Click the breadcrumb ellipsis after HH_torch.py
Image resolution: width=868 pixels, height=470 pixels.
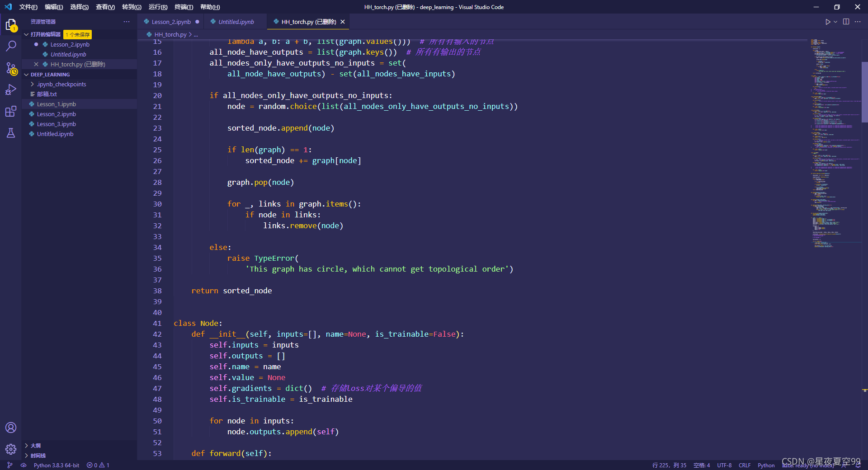click(196, 34)
